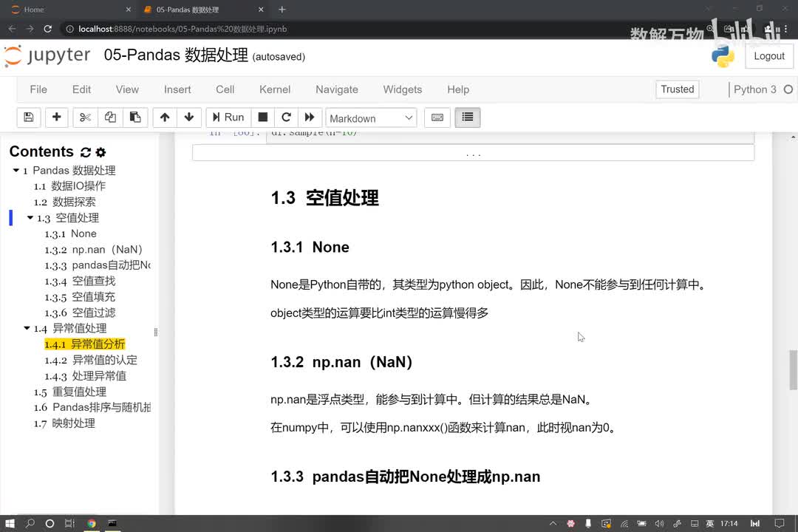Screen dimensions: 798x532
Task: Go back in browser history
Action: tap(13, 29)
